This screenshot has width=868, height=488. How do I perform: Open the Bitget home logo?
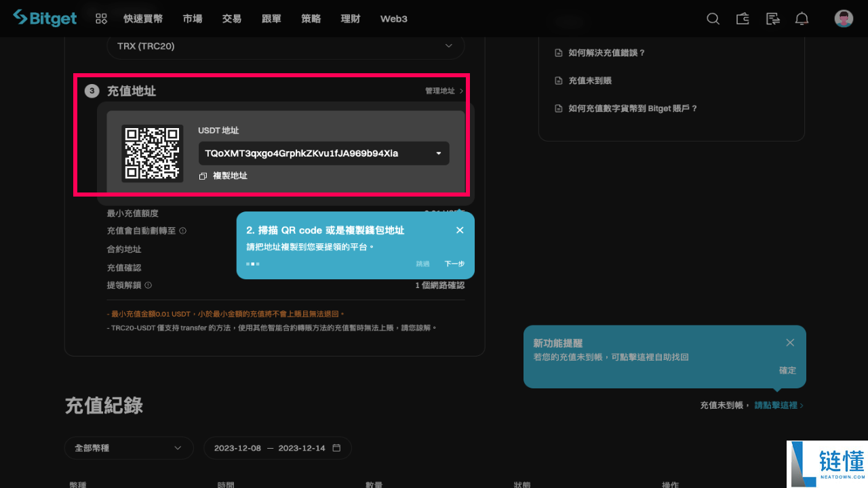point(45,18)
